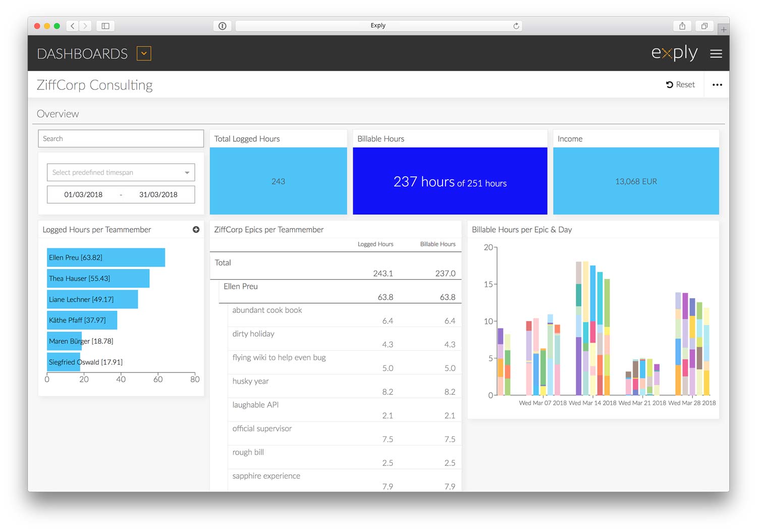Click the Wed Mar 21 2018 axis label
The height and width of the screenshot is (532, 757).
point(642,403)
